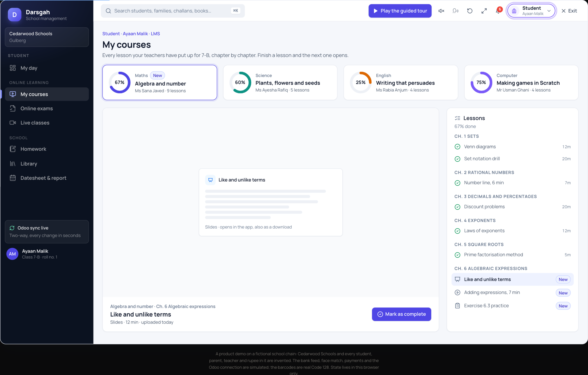Click green check icon for Set notation drill
This screenshot has height=375, width=588.
tap(457, 159)
